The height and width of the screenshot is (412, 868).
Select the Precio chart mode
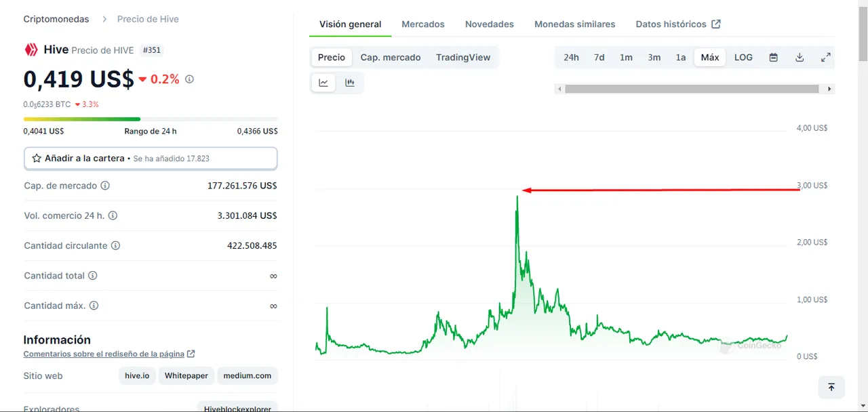click(x=332, y=58)
